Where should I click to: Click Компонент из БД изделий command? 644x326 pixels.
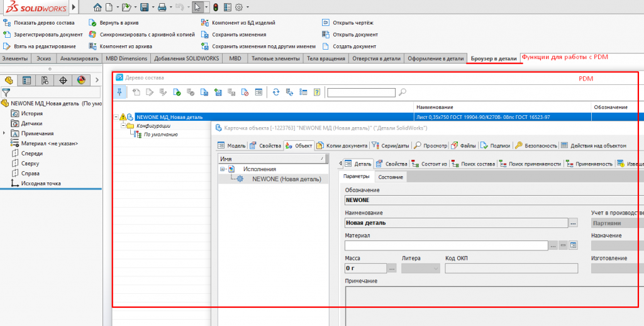tap(238, 23)
